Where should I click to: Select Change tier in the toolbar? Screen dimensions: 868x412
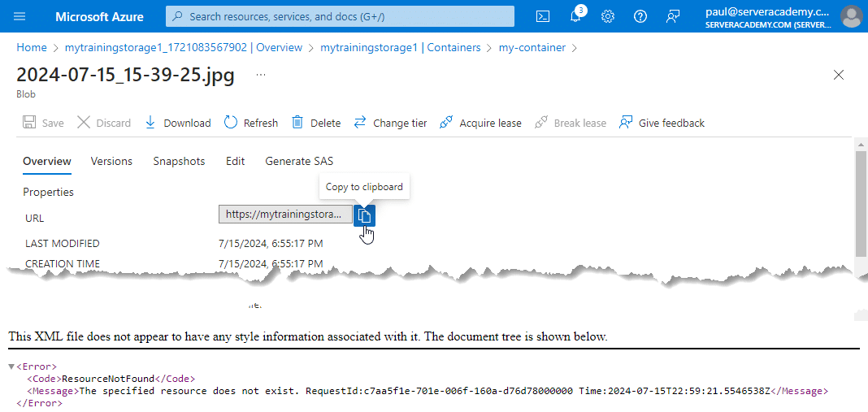390,123
